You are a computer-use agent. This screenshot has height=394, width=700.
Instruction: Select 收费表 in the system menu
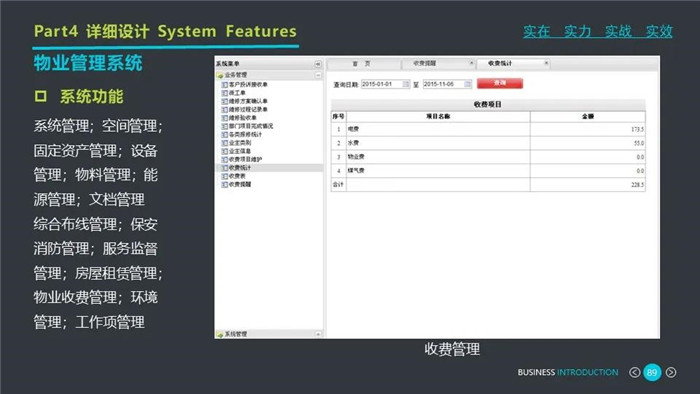pyautogui.click(x=237, y=176)
